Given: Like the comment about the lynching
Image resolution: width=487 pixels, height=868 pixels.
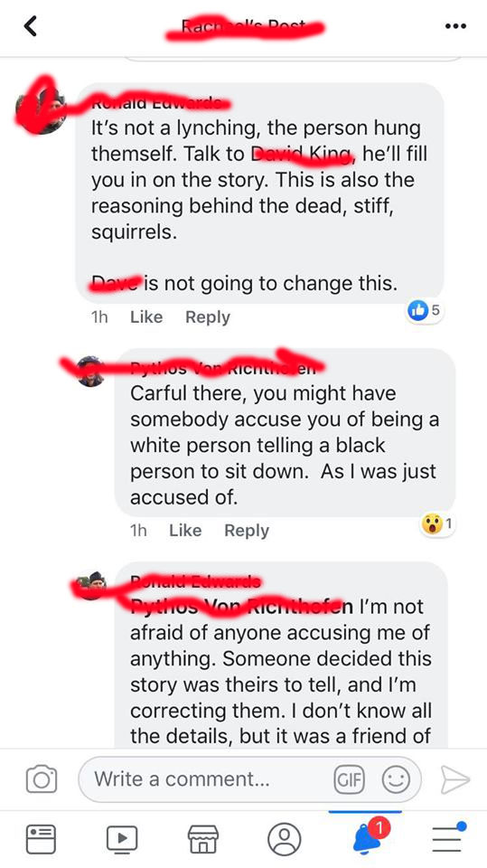Looking at the screenshot, I should [x=146, y=317].
